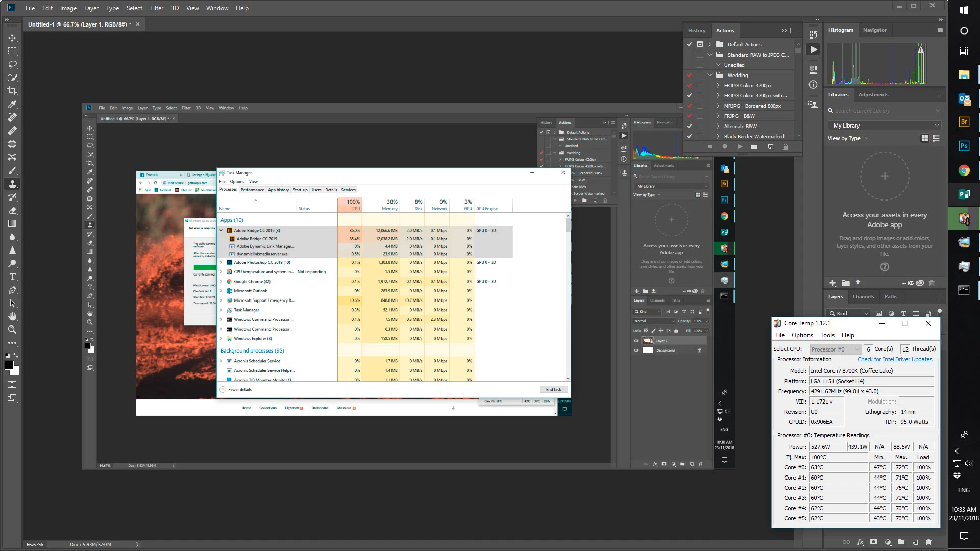This screenshot has height=551, width=980.
Task: Open the My Library dropdown
Action: tap(884, 126)
